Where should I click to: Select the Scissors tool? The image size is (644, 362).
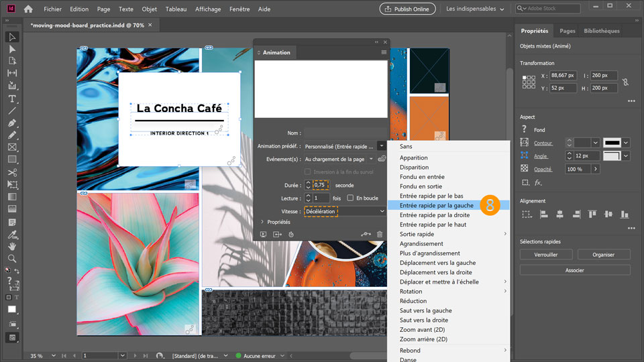tap(12, 172)
